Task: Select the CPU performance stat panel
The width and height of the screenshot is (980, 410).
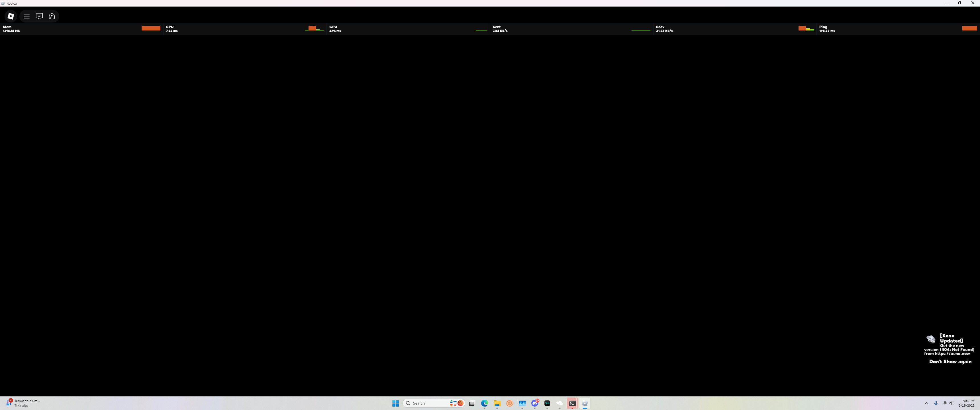Action: coord(245,29)
